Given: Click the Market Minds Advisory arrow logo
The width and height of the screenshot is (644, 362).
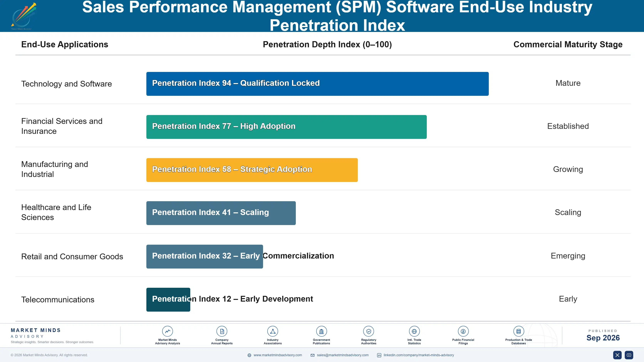Looking at the screenshot, I should pos(23,16).
